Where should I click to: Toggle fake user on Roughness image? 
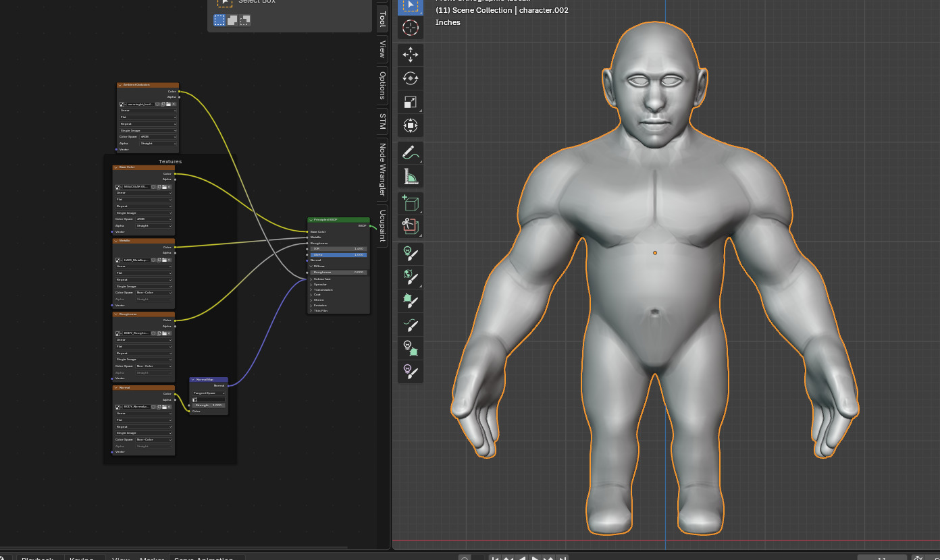[153, 333]
